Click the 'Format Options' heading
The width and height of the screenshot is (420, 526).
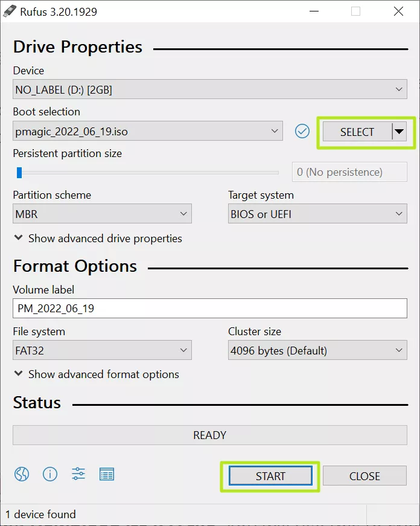[x=75, y=266]
